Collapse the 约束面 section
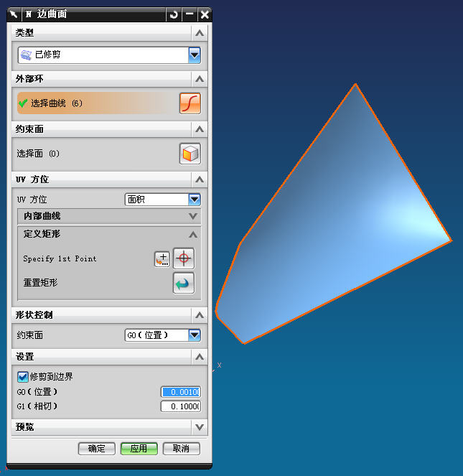This screenshot has width=463, height=476. [200, 130]
